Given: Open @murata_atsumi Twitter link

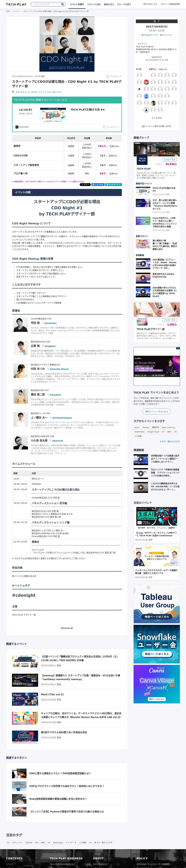Looking at the screenshot, I should click(x=58, y=369).
